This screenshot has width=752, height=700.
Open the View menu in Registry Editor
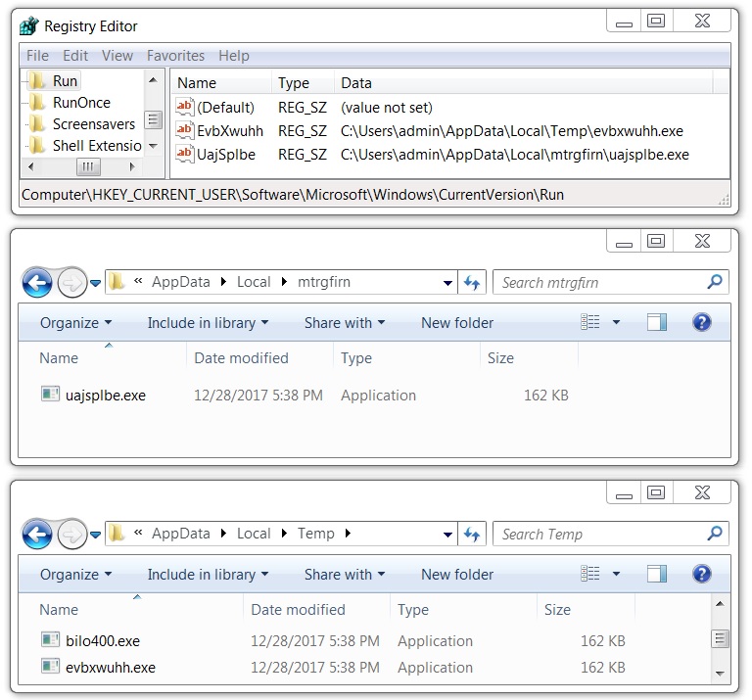click(x=117, y=56)
